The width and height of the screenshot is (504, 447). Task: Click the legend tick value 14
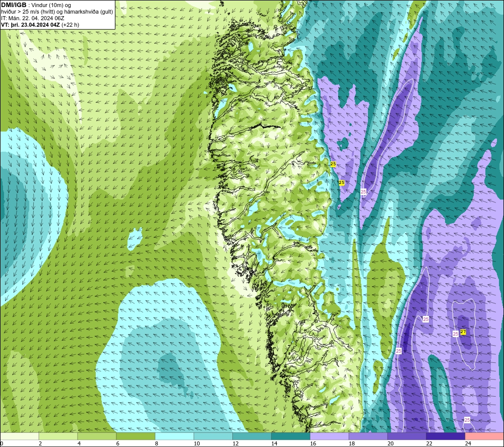[274, 443]
